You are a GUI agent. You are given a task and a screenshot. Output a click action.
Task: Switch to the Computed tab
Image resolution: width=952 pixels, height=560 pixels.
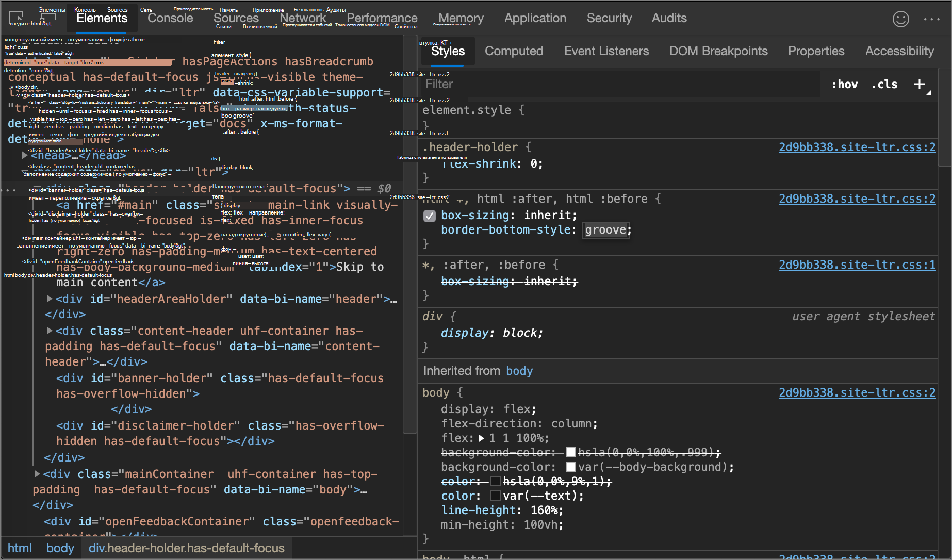pos(514,51)
